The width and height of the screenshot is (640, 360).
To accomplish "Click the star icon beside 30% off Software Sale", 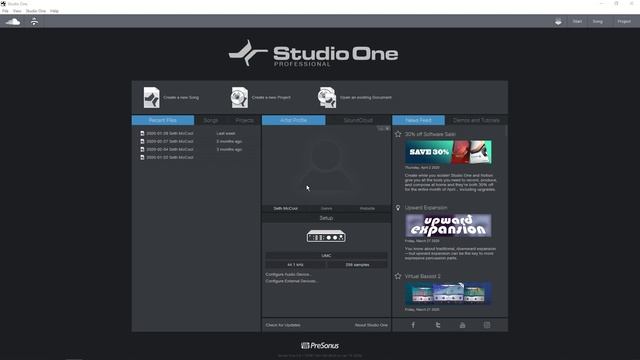I will pyautogui.click(x=398, y=134).
